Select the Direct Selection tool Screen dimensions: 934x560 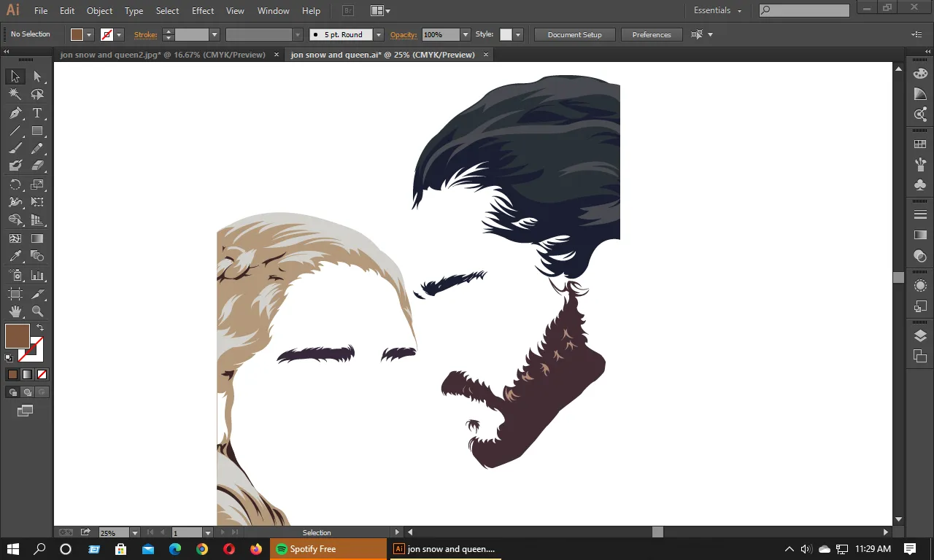point(37,77)
